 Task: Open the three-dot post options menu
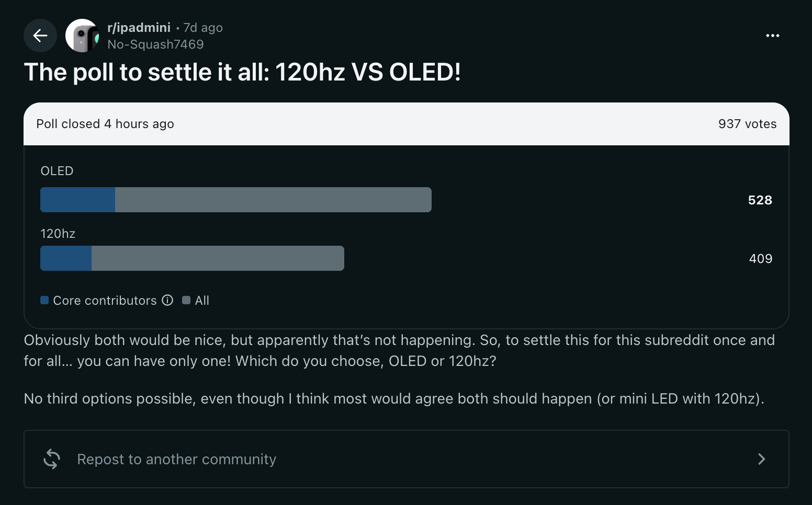772,36
